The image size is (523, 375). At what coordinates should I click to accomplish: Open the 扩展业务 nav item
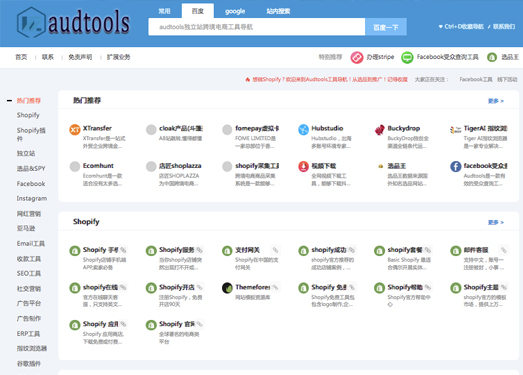(x=118, y=57)
